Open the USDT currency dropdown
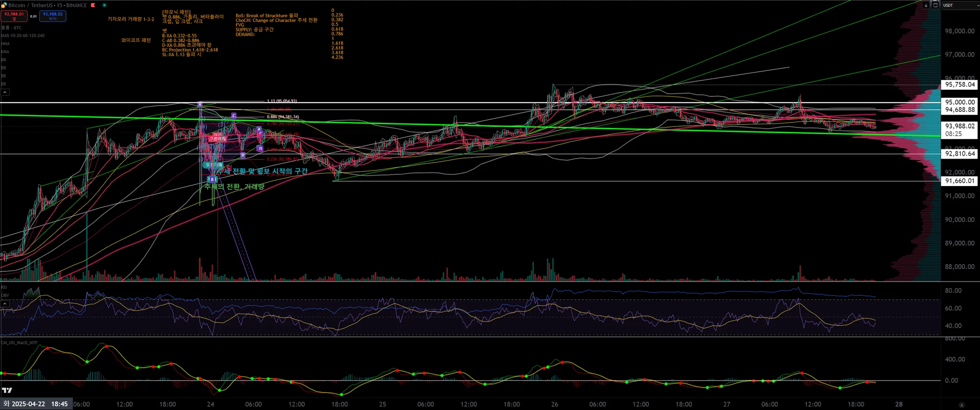This screenshot has height=410, width=980. [x=960, y=5]
